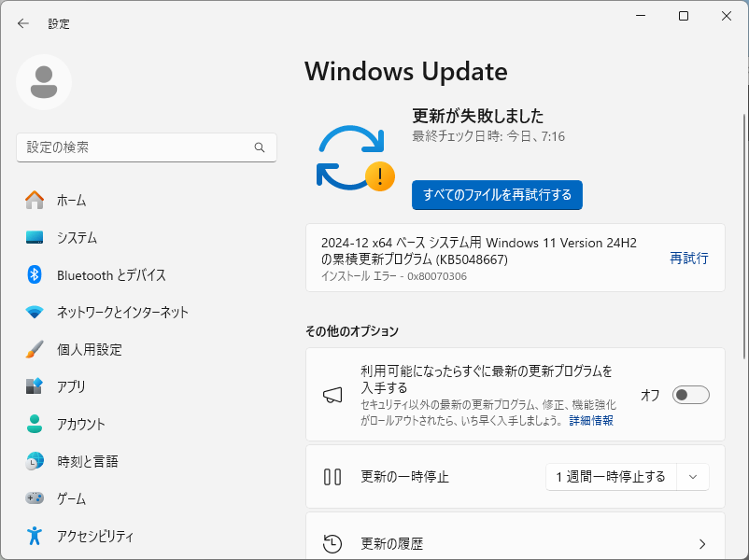Click the megaphone icon for latest updates
This screenshot has width=749, height=560.
[x=332, y=395]
